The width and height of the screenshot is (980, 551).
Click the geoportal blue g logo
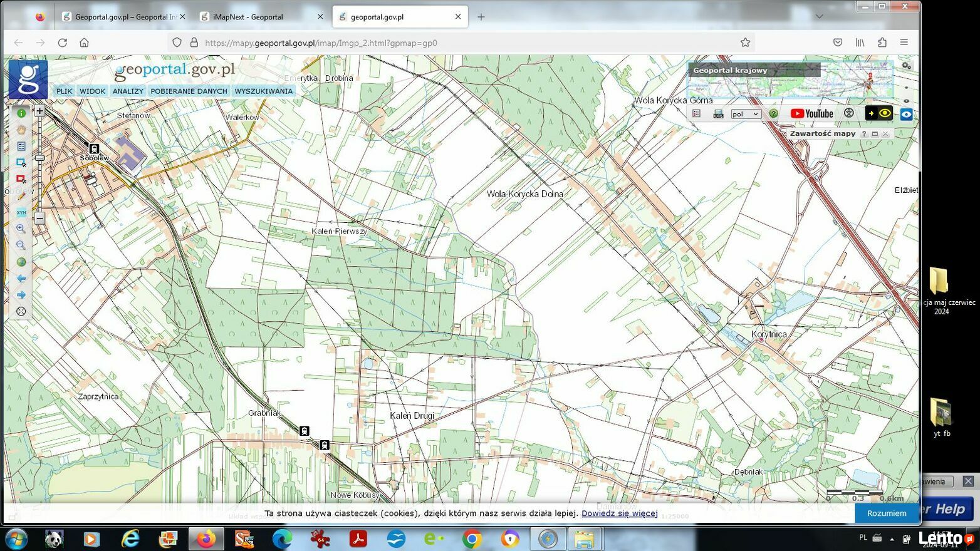tap(28, 80)
